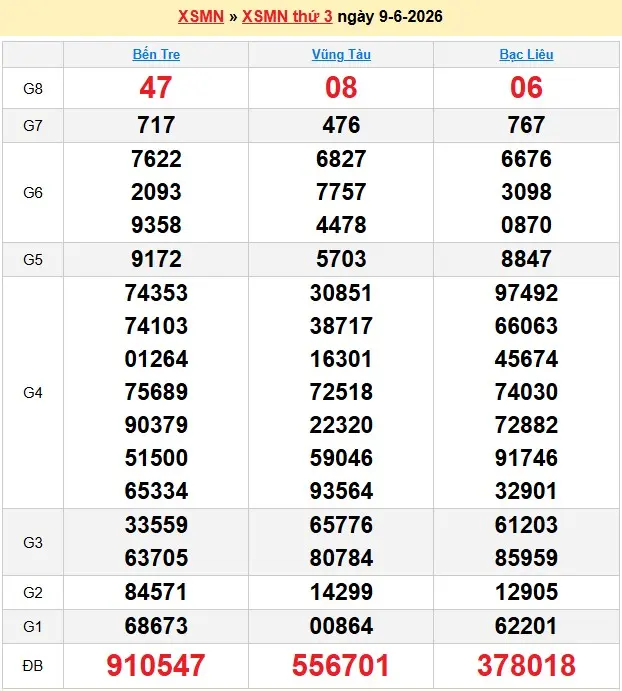
Task: Click G4 number 45674
Action: [x=526, y=359]
